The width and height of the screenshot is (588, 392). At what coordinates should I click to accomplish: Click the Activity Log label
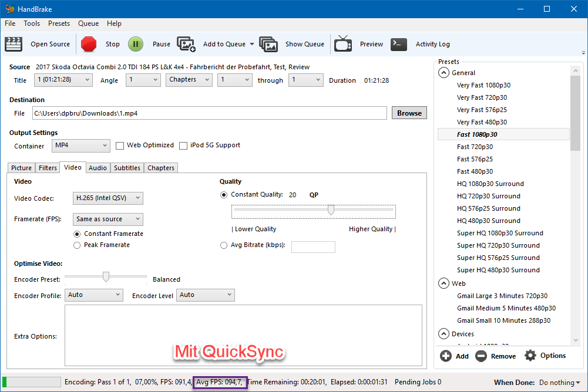coord(432,44)
